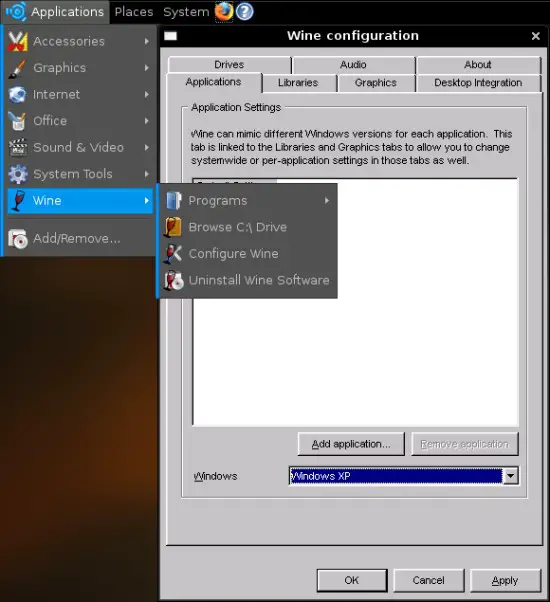The height and width of the screenshot is (602, 550).
Task: Click the Office menu icon
Action: (x=18, y=121)
